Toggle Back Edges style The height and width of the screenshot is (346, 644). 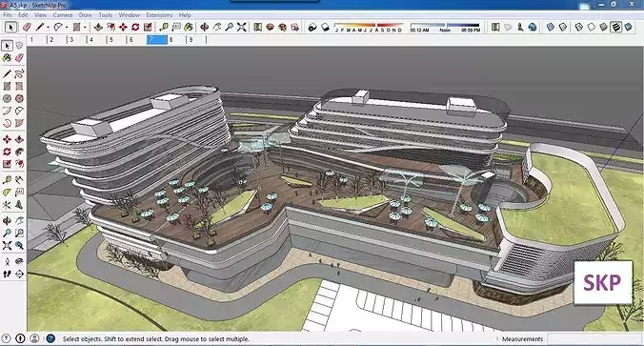(x=563, y=27)
